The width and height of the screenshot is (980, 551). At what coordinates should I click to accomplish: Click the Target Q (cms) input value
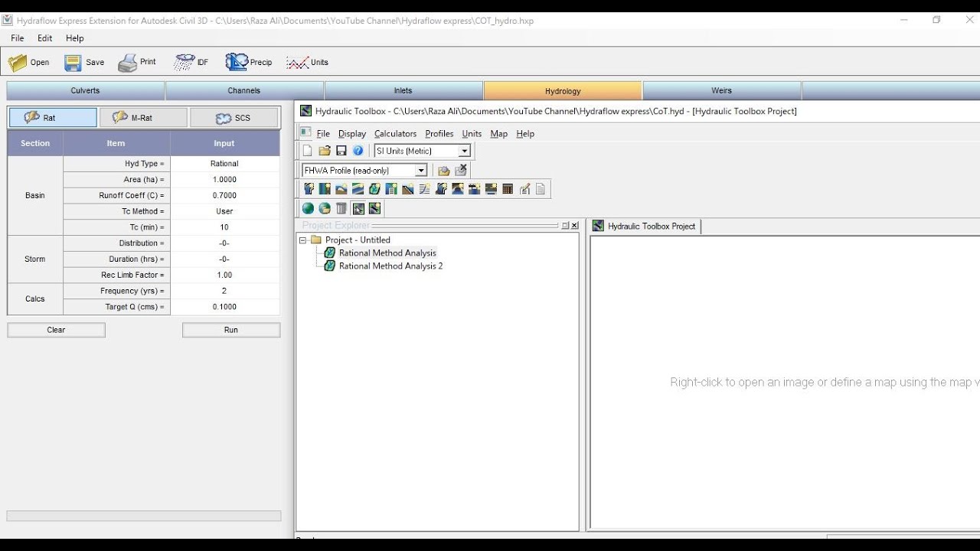(x=225, y=307)
